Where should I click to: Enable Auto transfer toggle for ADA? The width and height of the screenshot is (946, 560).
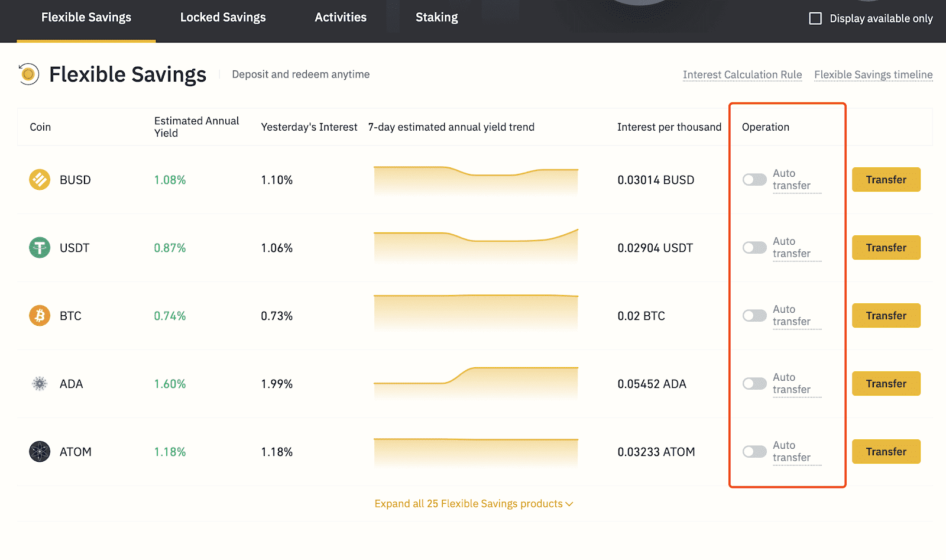(754, 383)
